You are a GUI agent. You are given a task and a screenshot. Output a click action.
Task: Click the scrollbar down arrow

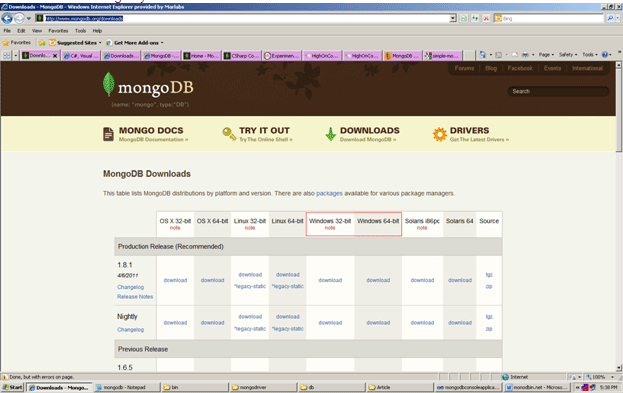click(619, 368)
